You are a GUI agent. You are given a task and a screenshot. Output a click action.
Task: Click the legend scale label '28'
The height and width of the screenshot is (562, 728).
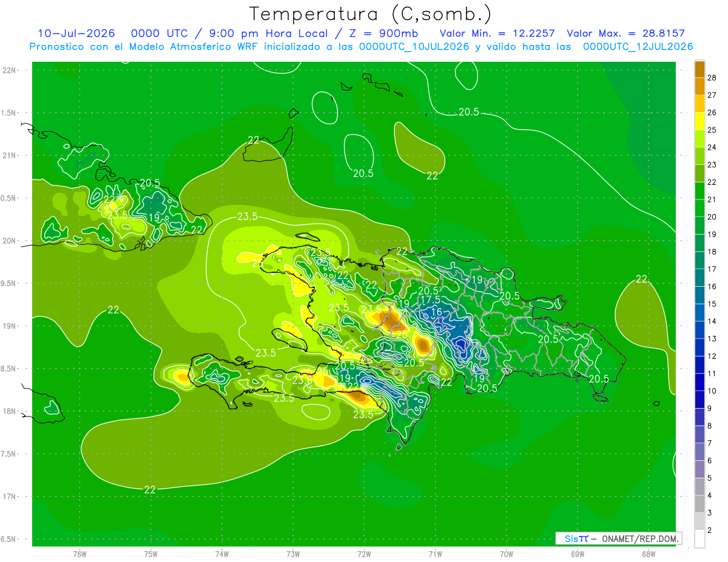click(712, 78)
